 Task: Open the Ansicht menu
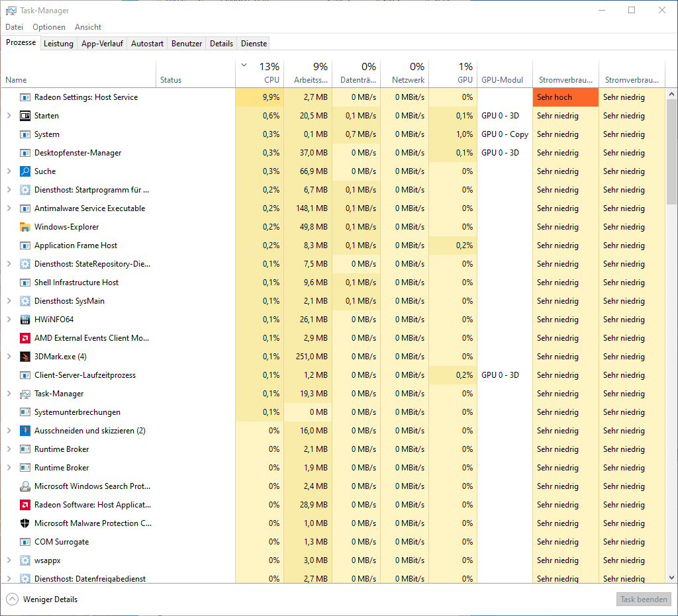click(88, 26)
